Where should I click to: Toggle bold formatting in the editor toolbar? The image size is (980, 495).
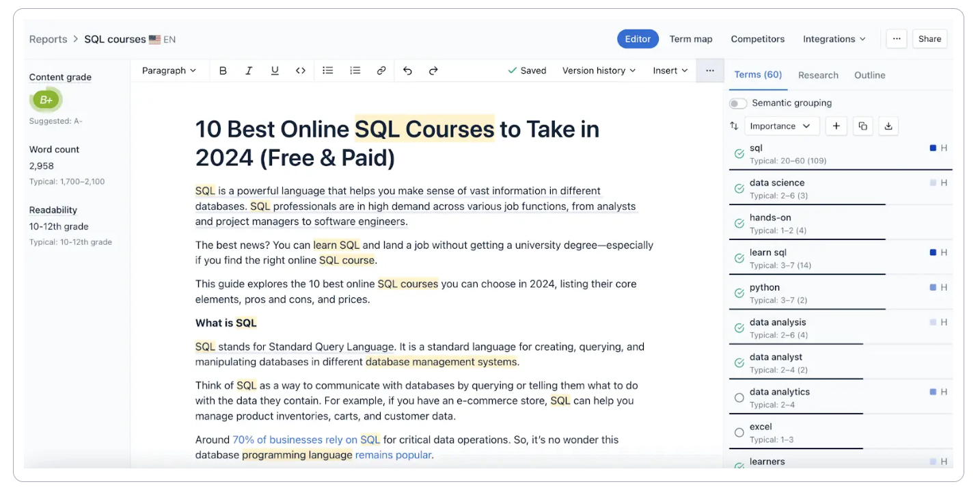click(x=223, y=70)
